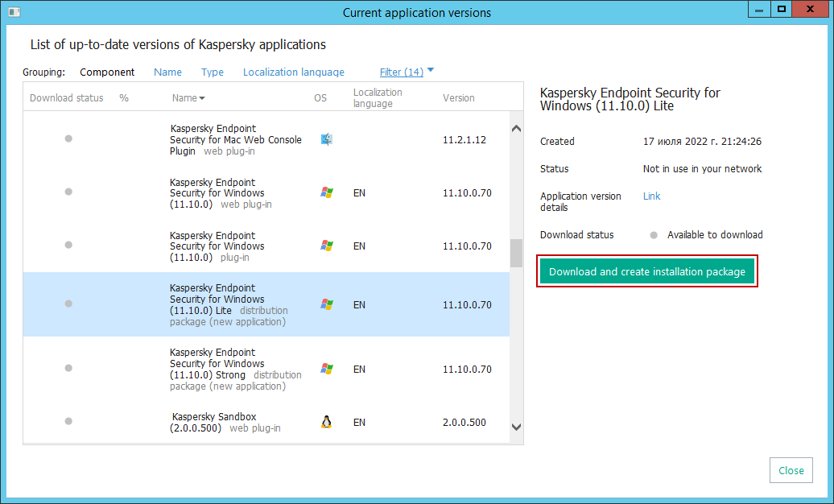The height and width of the screenshot is (504, 834).
Task: Click the Close button at the bottom right
Action: pos(791,470)
